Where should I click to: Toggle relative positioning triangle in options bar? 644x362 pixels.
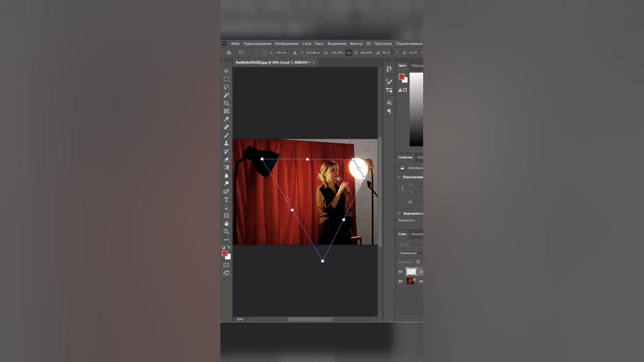pos(295,53)
